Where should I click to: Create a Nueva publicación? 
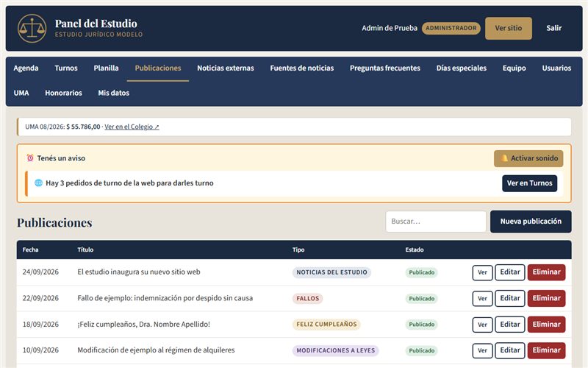pyautogui.click(x=531, y=222)
